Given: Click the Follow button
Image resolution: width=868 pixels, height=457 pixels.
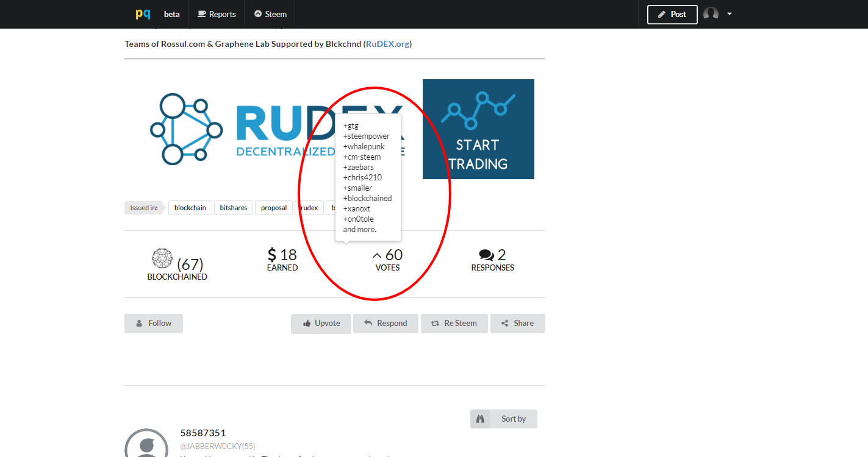Looking at the screenshot, I should [154, 324].
